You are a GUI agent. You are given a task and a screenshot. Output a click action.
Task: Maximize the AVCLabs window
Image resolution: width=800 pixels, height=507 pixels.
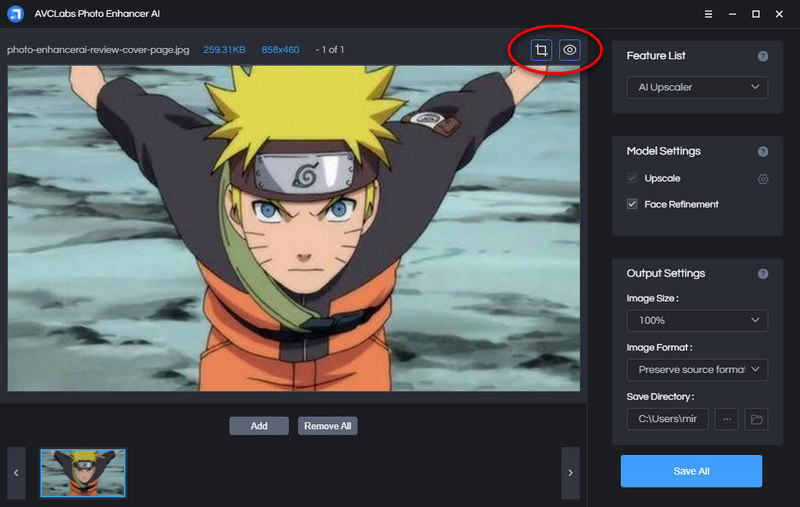pos(756,14)
